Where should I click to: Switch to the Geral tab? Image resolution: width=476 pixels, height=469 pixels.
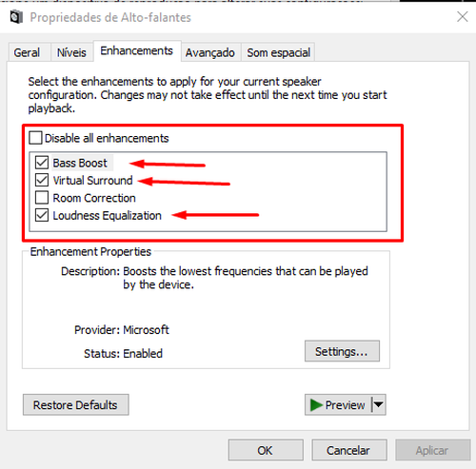[x=27, y=52]
